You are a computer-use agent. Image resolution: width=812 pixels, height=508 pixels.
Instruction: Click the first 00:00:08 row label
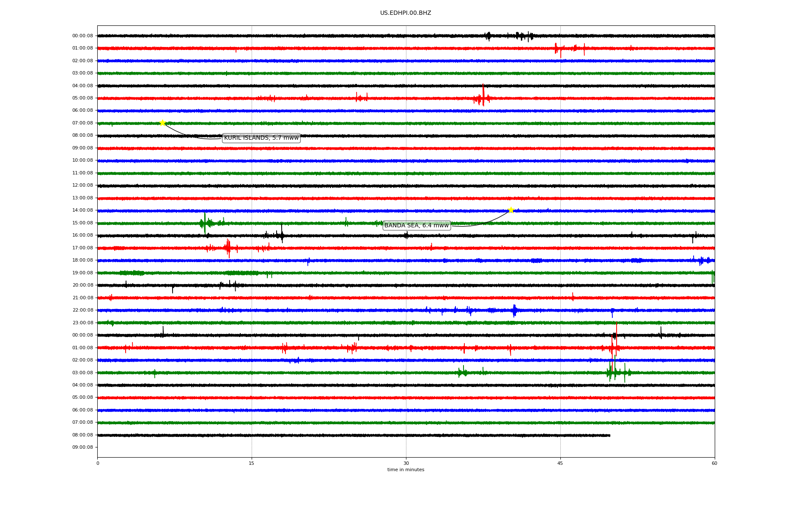(82, 36)
